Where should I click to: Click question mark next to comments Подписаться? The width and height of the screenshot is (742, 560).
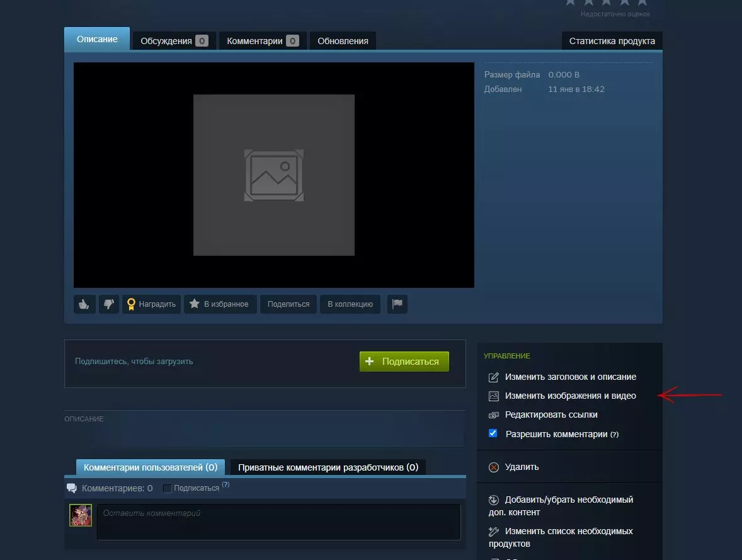(225, 484)
